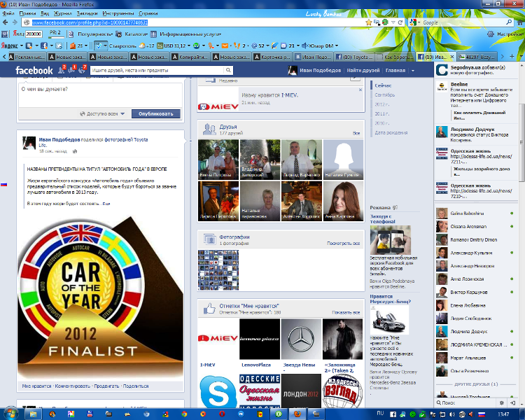Expand the 'Доступно всем' audience selector
This screenshot has height=420, width=525.
click(x=104, y=113)
